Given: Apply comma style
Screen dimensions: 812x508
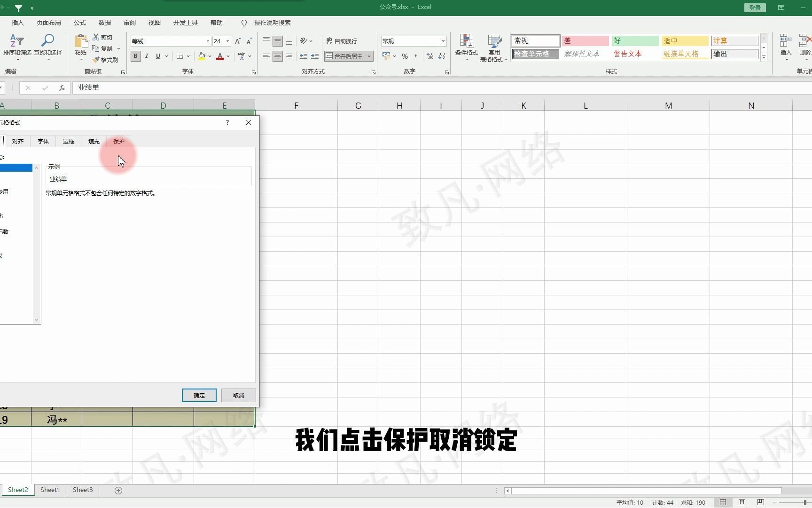Looking at the screenshot, I should point(416,56).
